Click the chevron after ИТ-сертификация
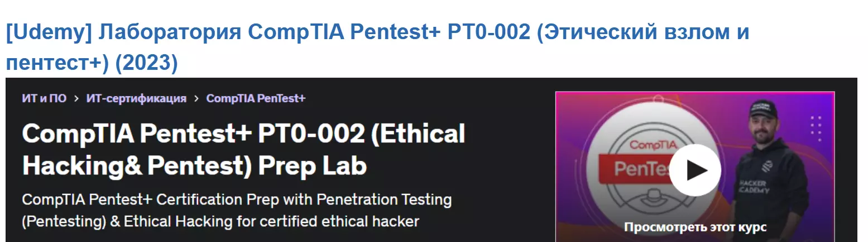 (x=196, y=99)
